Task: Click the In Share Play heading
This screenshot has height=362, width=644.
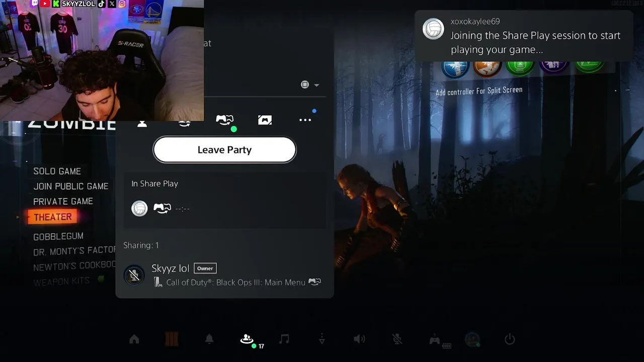Action: click(x=154, y=184)
